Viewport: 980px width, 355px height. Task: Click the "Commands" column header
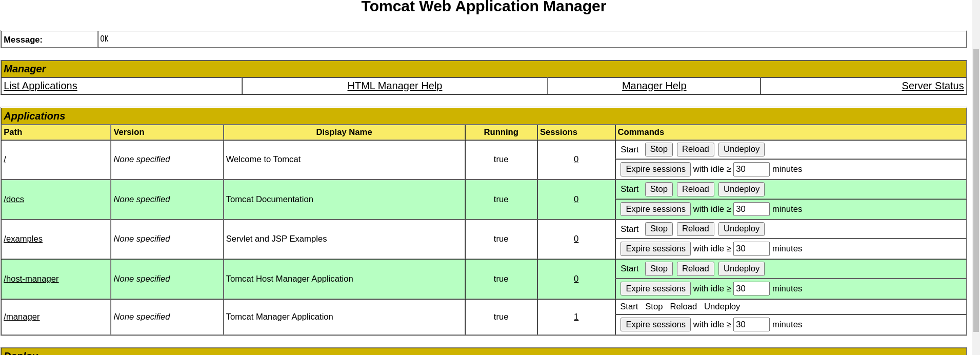tap(641, 132)
